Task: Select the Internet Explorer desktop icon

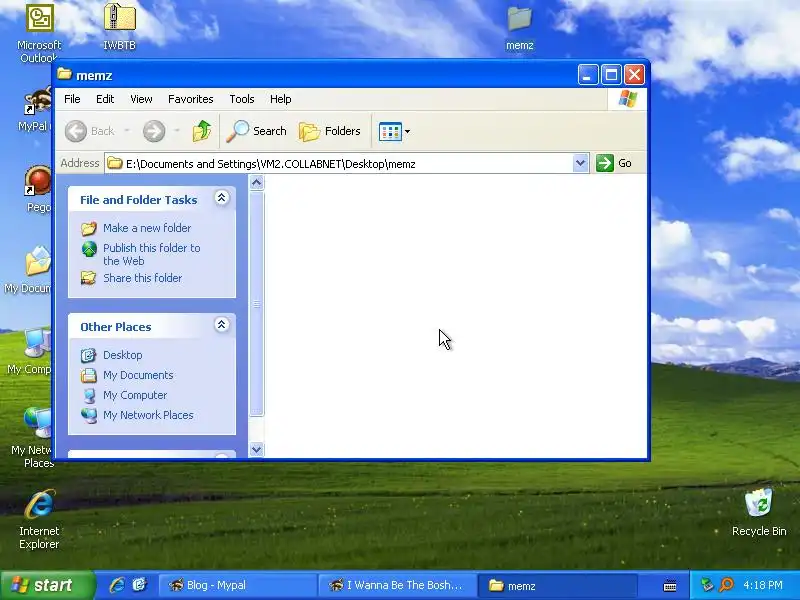Action: pos(39,519)
